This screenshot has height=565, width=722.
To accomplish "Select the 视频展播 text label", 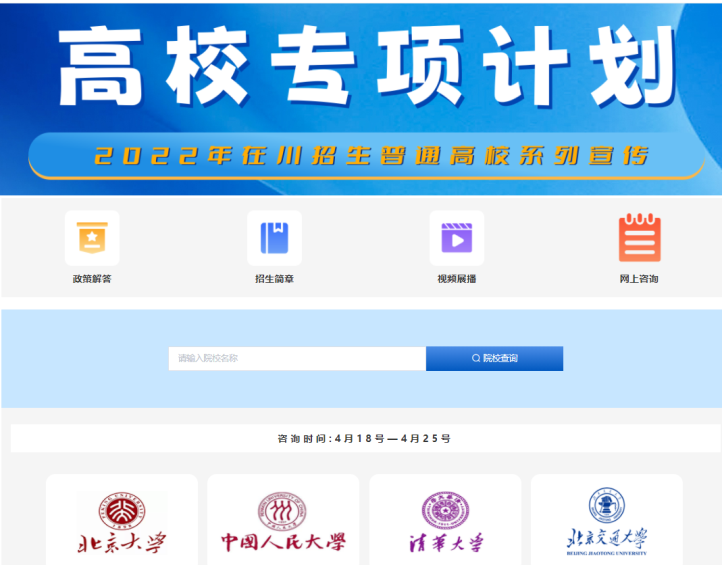I will click(x=457, y=279).
